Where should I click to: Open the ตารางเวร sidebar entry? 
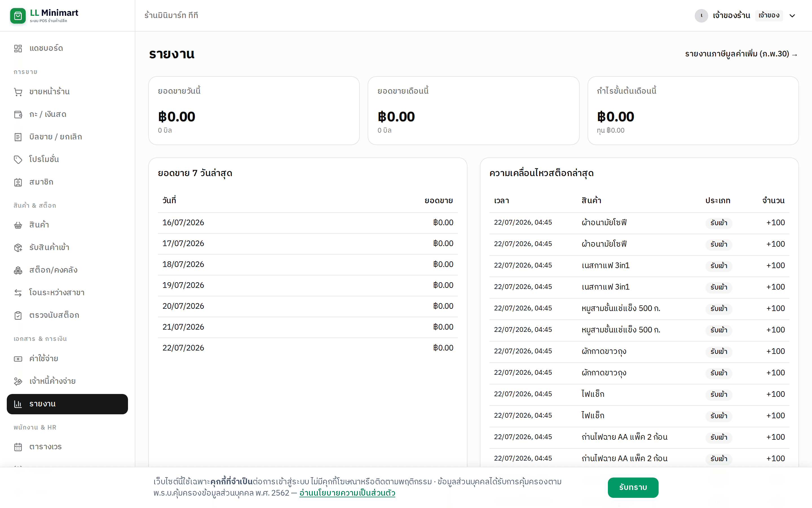pos(67,447)
